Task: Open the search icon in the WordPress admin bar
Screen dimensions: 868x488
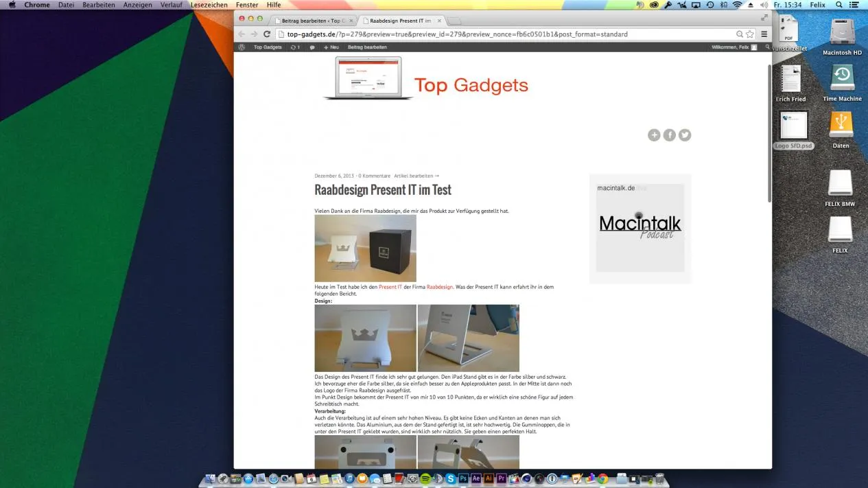Action: [x=767, y=47]
